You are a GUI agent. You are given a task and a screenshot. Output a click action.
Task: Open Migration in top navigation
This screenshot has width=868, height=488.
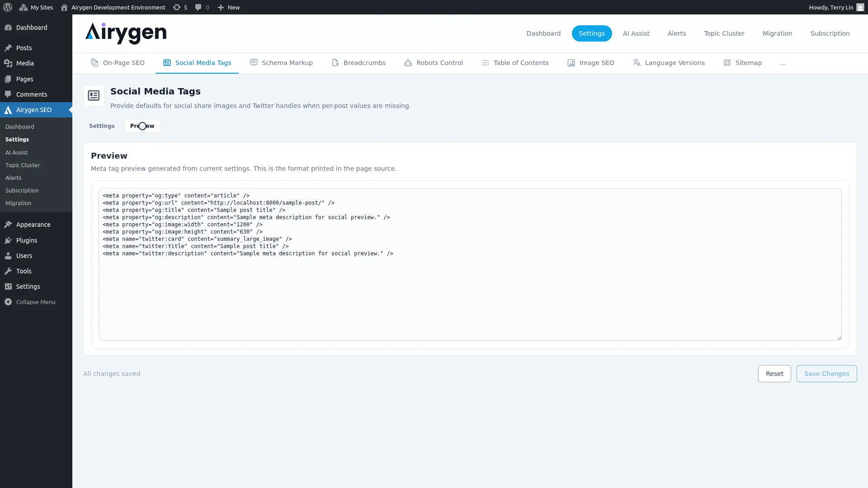[x=778, y=33]
